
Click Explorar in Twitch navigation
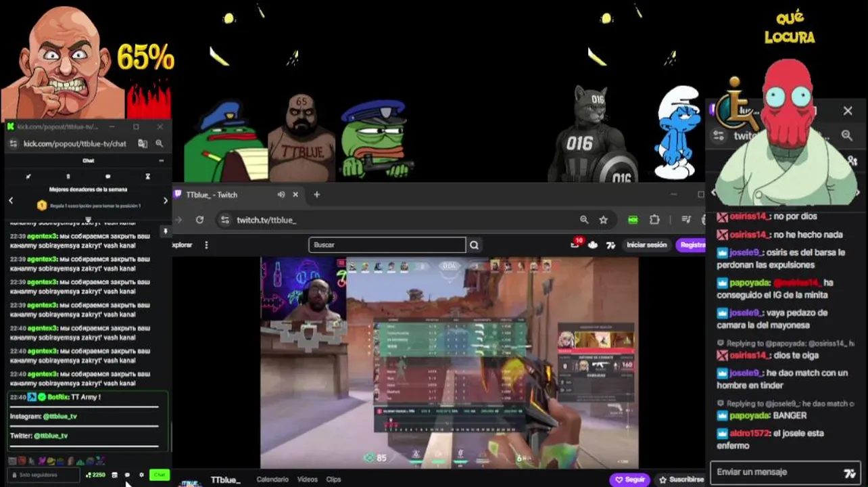[183, 245]
